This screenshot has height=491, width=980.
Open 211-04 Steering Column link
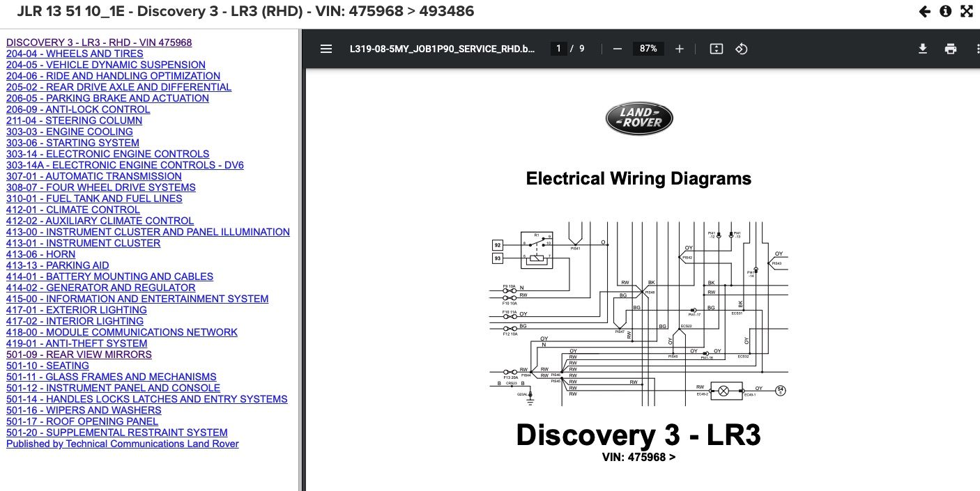coord(74,120)
